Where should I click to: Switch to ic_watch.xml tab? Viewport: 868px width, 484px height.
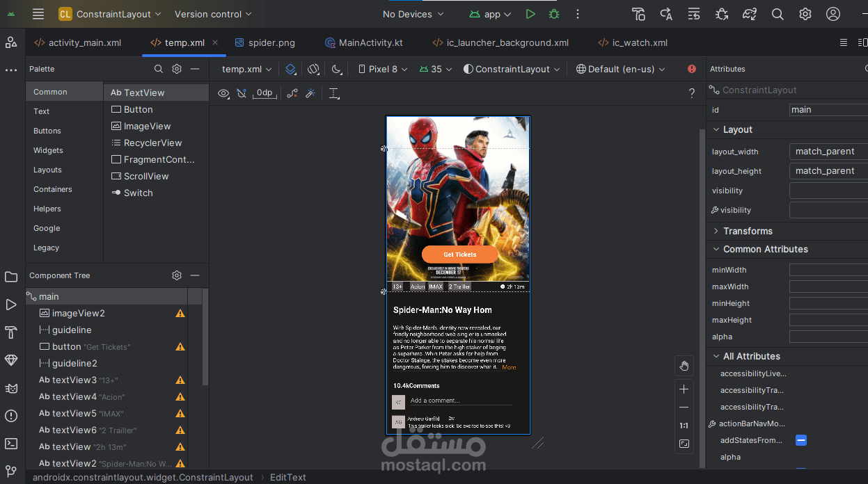click(x=633, y=42)
